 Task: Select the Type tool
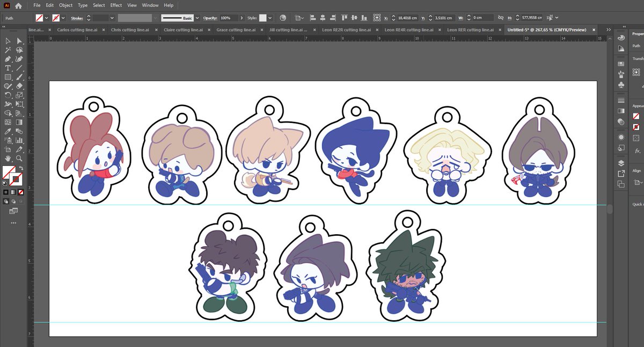tap(8, 68)
